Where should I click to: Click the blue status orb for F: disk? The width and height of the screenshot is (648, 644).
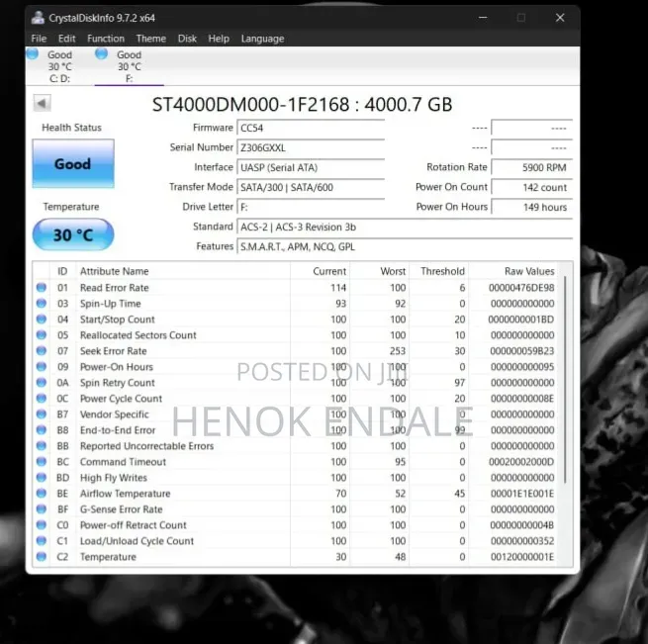(101, 53)
